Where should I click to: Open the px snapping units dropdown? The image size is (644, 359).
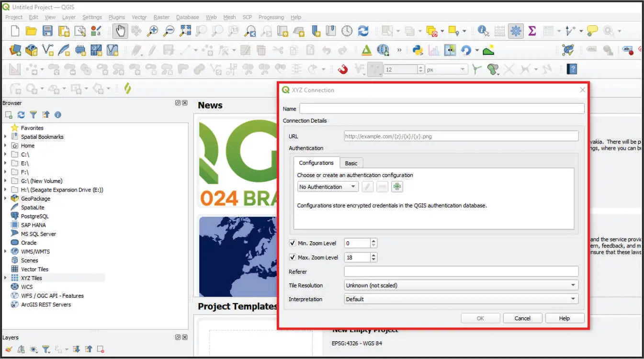(x=446, y=69)
